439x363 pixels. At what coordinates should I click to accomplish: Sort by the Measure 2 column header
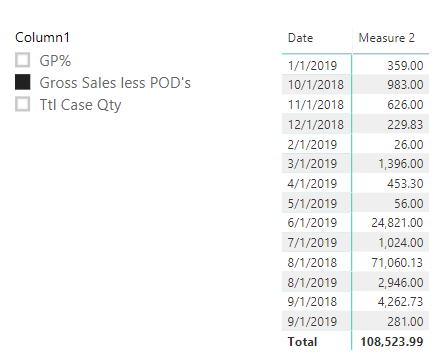click(387, 38)
